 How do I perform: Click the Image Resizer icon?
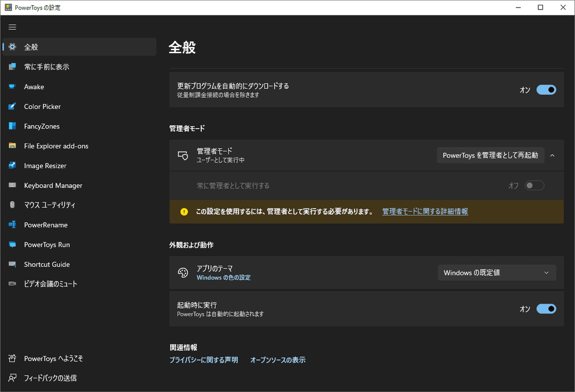tap(12, 166)
